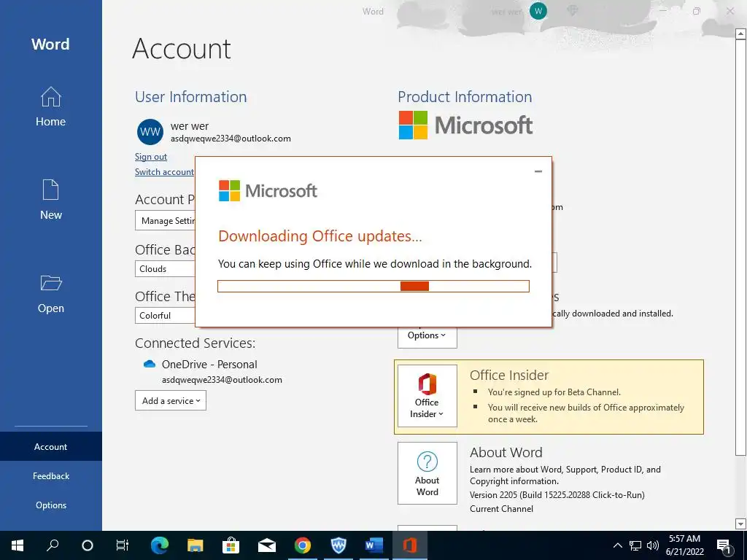Click the Office updater taskbar icon
Image resolution: width=747 pixels, height=560 pixels.
click(x=410, y=545)
